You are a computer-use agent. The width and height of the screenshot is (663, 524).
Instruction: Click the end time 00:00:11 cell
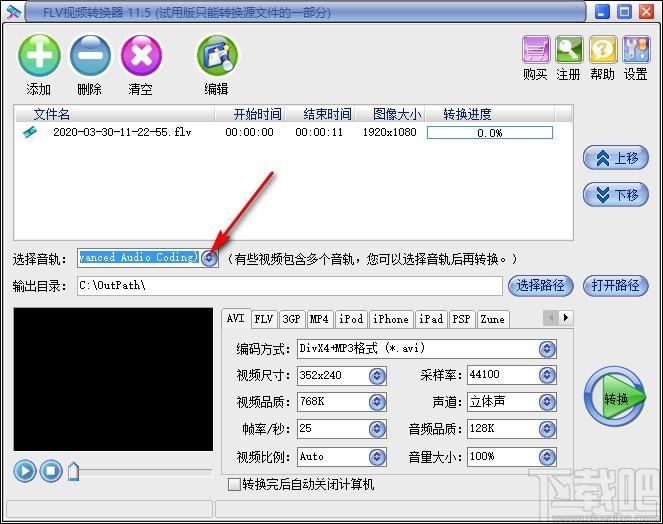point(319,132)
